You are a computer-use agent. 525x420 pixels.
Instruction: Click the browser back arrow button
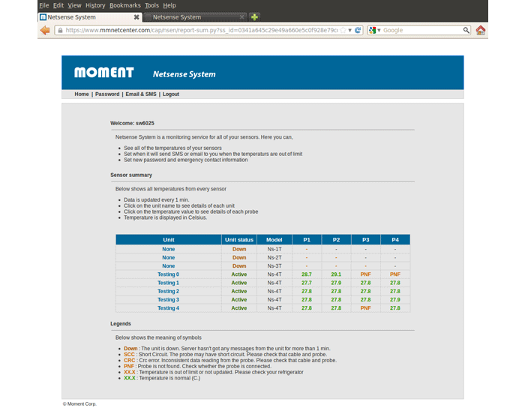pos(44,30)
